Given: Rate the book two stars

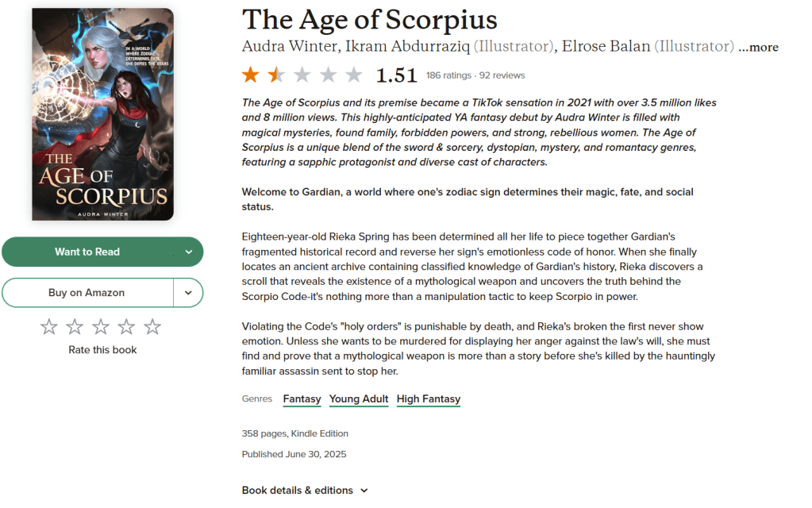Looking at the screenshot, I should click(75, 326).
